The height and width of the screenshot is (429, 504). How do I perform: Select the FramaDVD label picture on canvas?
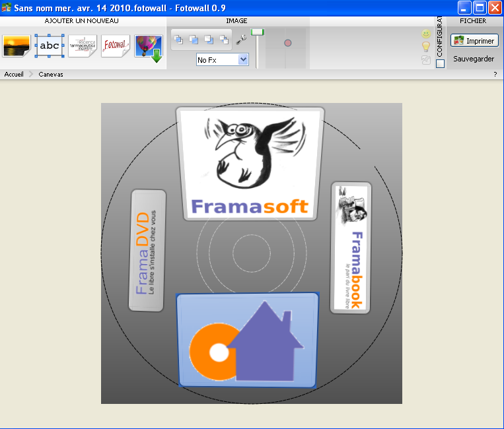coord(147,250)
